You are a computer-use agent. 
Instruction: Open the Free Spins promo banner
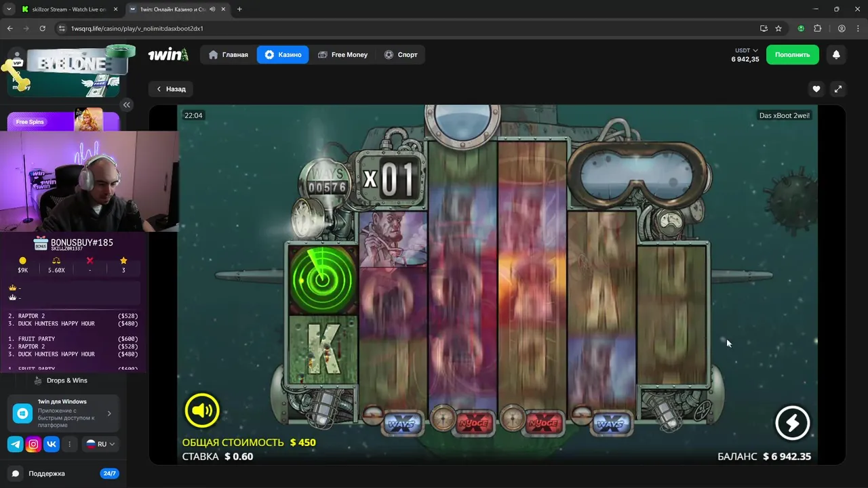63,121
